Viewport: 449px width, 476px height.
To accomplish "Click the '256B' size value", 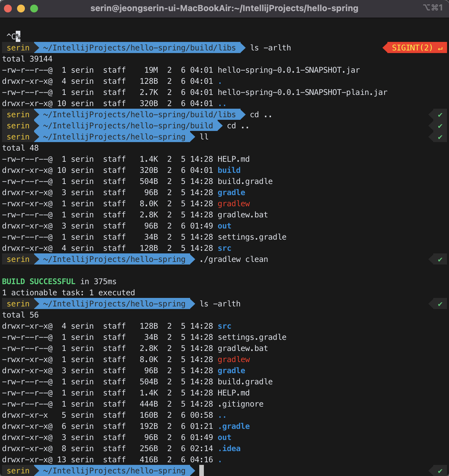I will (x=149, y=449).
